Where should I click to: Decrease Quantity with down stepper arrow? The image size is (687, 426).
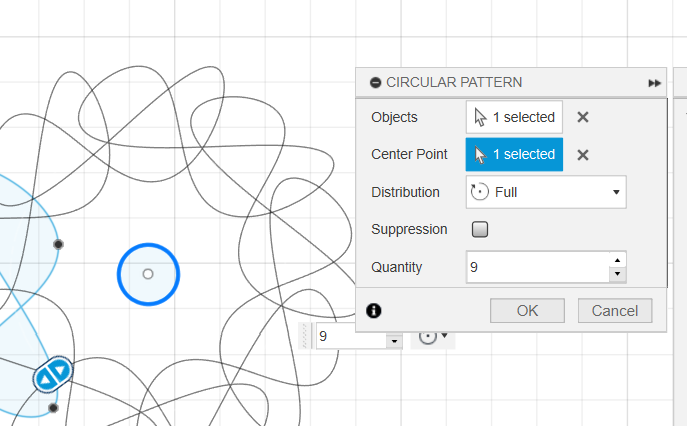point(617,274)
